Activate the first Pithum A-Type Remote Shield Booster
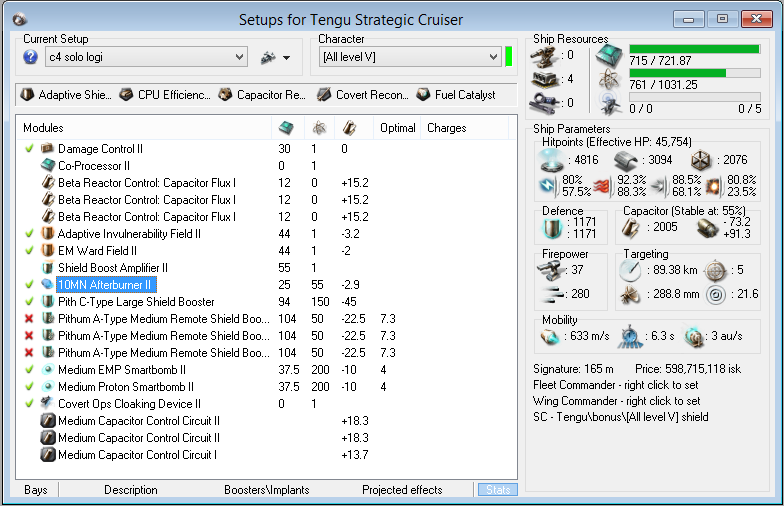784x506 pixels. tap(29, 318)
